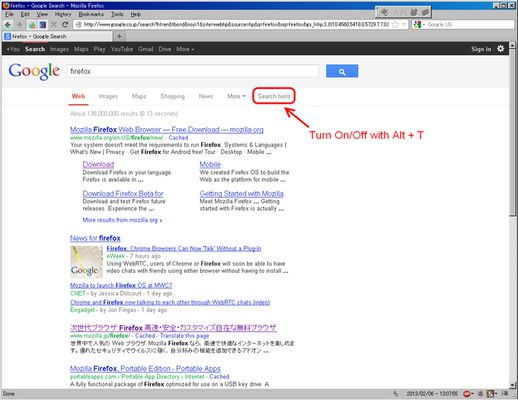Open the Adblock icon dropdown arrow
The width and height of the screenshot is (518, 400).
point(472,394)
